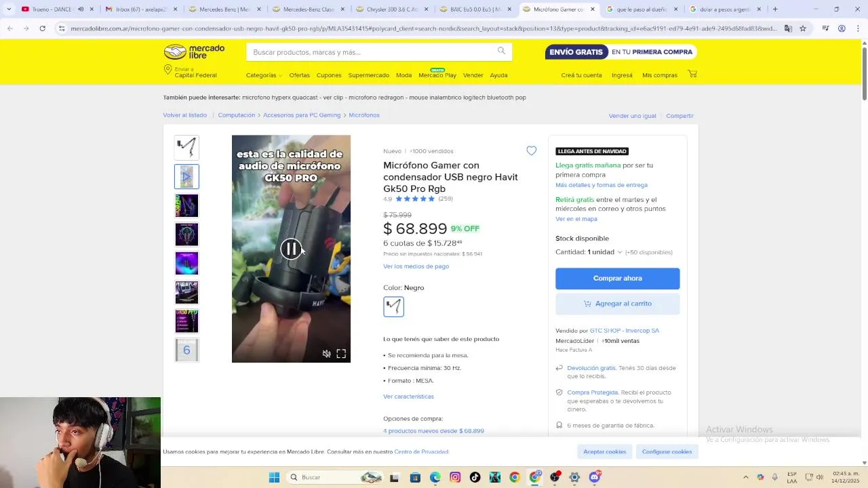Click Compartir link

[x=679, y=116]
